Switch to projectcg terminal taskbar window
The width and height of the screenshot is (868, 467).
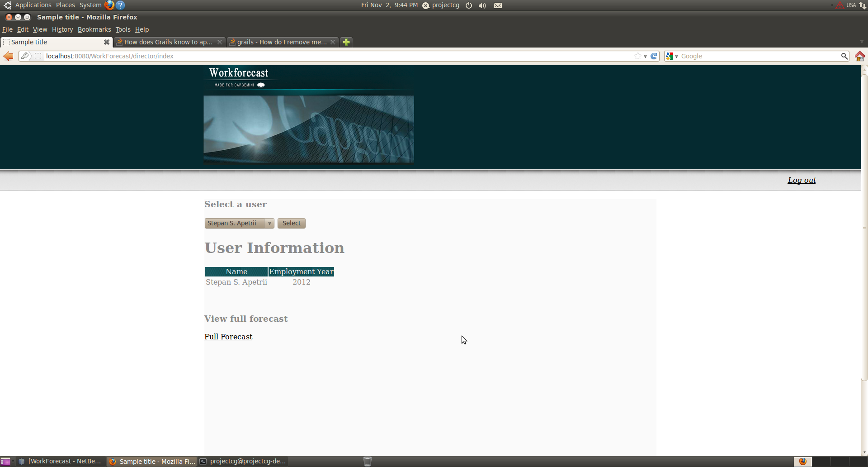pyautogui.click(x=243, y=462)
